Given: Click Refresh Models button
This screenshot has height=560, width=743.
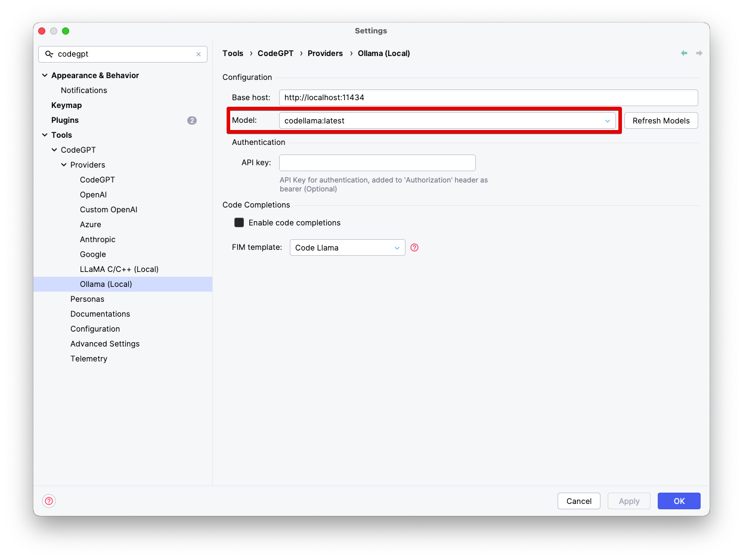Looking at the screenshot, I should (661, 120).
